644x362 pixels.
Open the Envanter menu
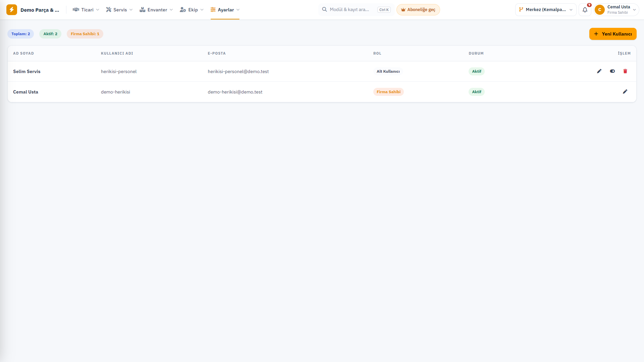[x=156, y=10]
